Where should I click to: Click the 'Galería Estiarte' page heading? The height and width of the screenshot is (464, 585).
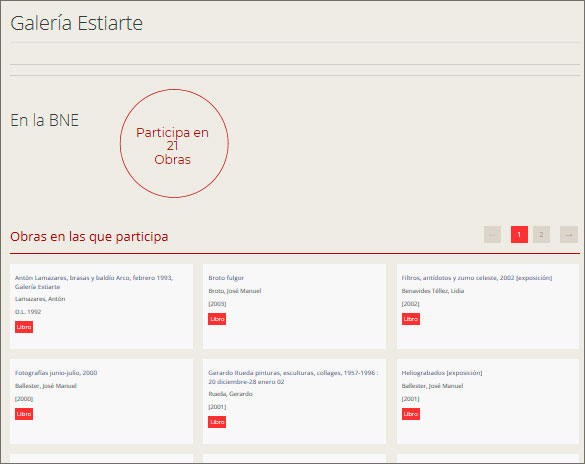pos(76,23)
